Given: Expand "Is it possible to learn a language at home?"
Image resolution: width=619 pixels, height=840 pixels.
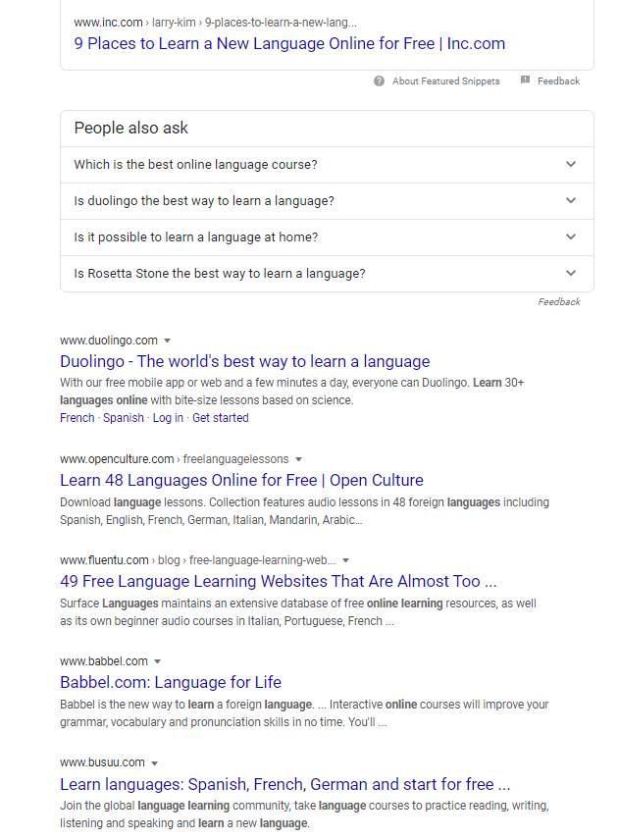Looking at the screenshot, I should pyautogui.click(x=328, y=237).
